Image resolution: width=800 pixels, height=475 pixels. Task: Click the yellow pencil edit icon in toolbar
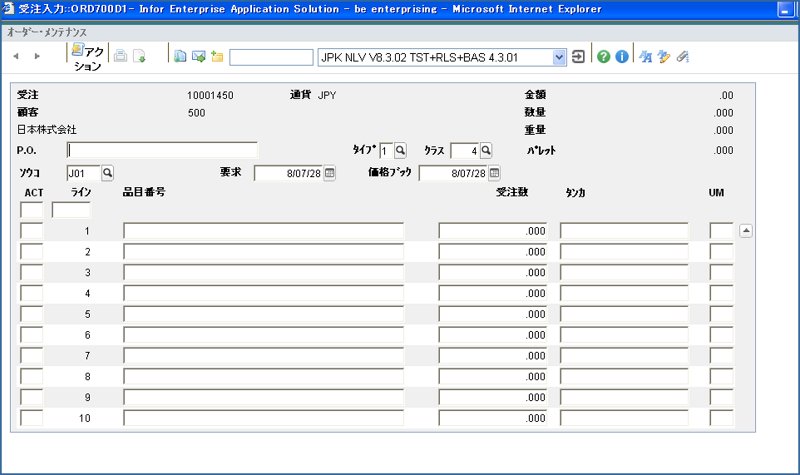click(x=664, y=57)
